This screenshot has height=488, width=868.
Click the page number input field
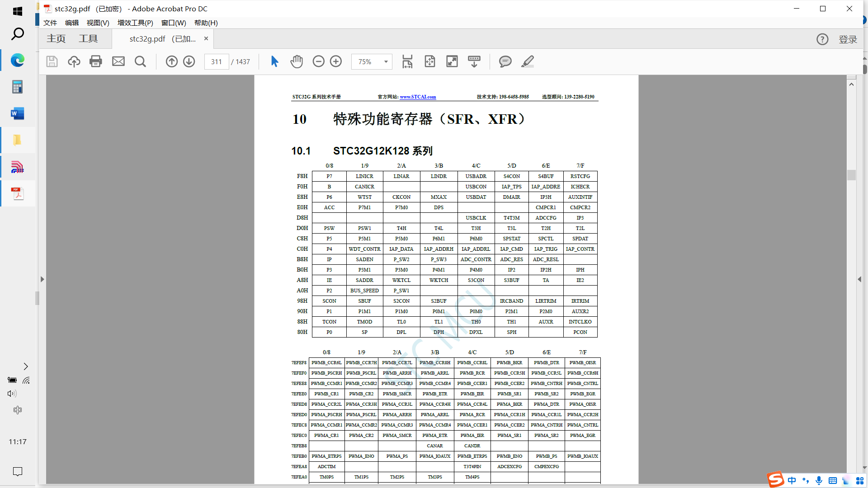tap(217, 61)
